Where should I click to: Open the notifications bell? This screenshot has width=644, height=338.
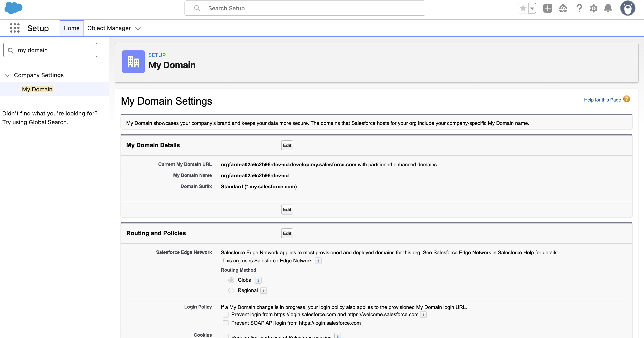tap(608, 8)
